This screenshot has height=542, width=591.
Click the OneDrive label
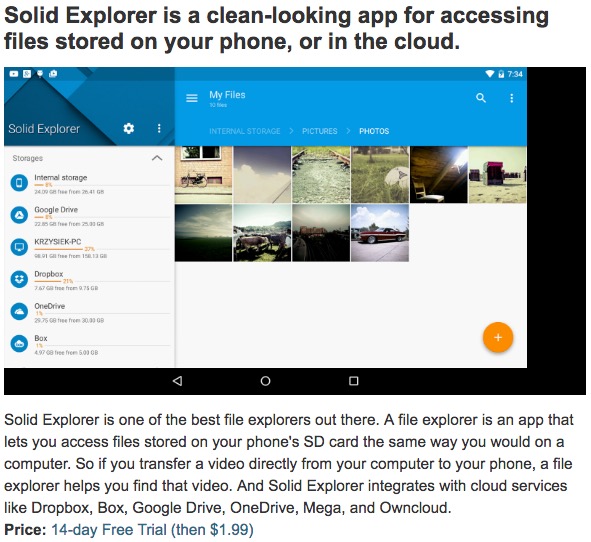click(50, 306)
